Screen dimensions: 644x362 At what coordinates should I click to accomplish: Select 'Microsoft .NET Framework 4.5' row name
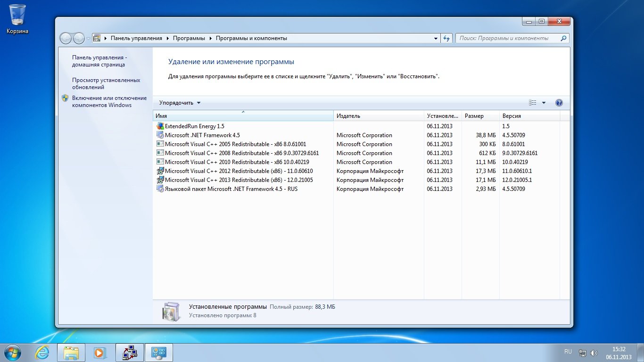(x=202, y=135)
